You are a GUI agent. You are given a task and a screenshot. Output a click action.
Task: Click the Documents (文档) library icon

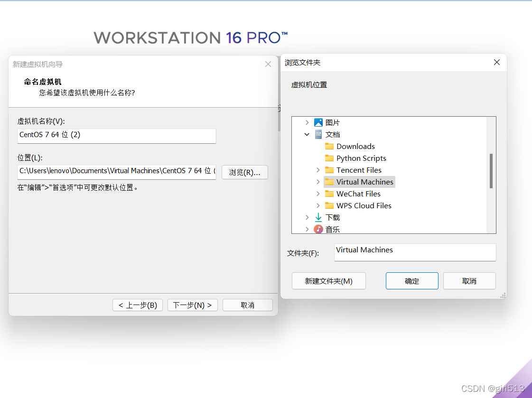click(x=318, y=135)
